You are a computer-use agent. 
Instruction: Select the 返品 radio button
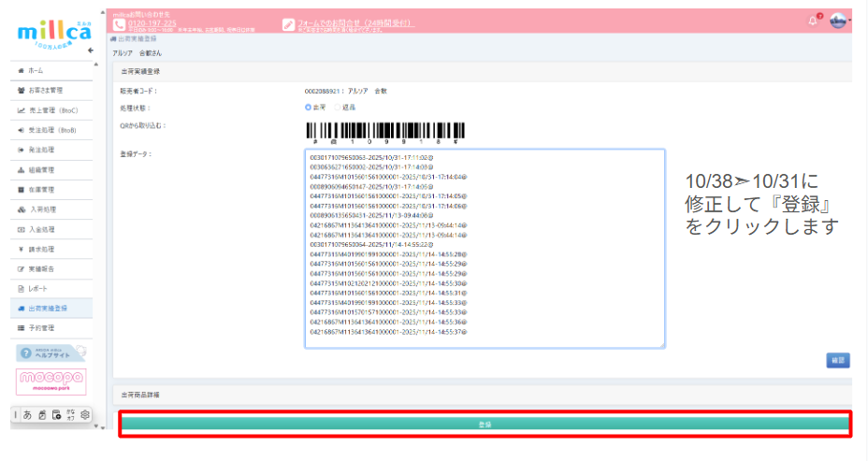(x=337, y=108)
